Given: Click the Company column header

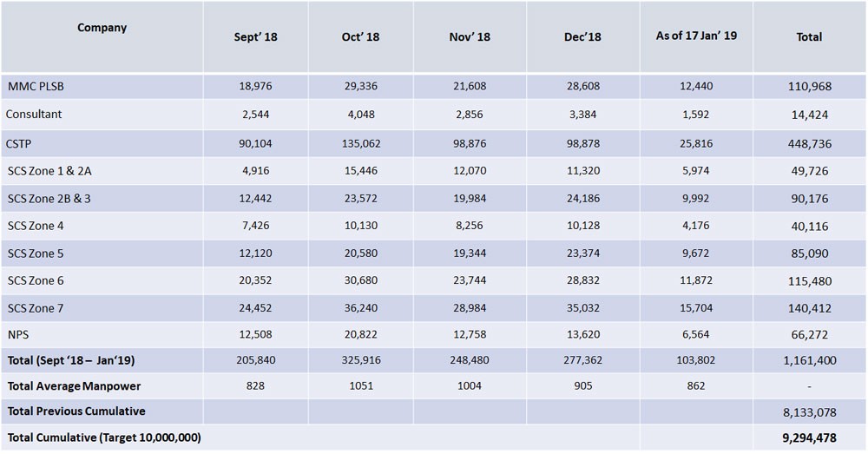Looking at the screenshot, I should coord(102,28).
